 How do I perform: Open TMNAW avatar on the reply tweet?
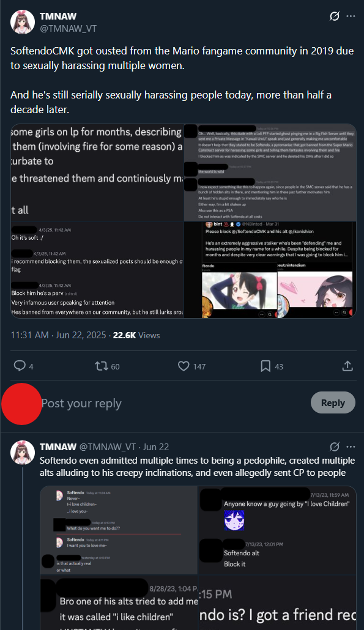tap(23, 453)
